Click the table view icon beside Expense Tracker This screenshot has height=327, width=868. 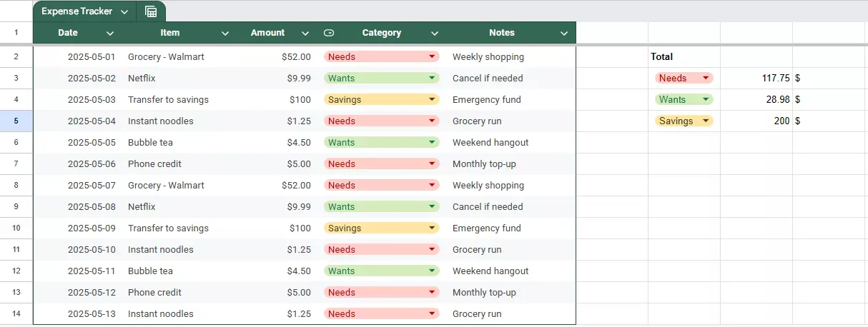point(151,11)
